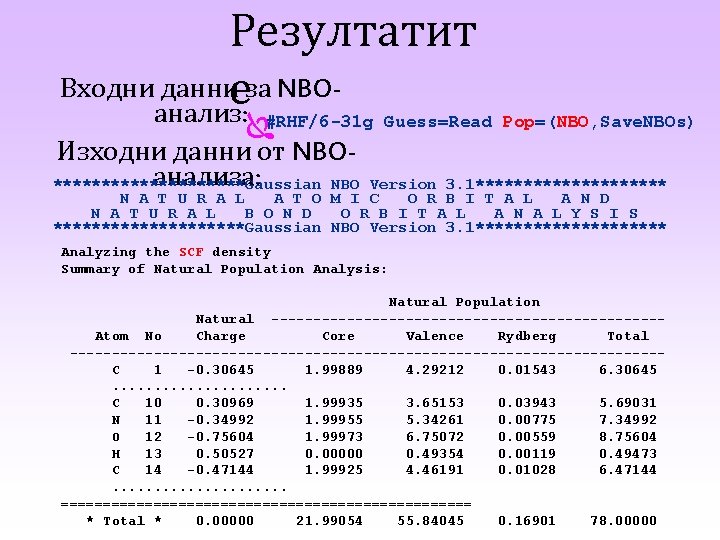Click 'Summary of Natural Population Analysis:' line
The width and height of the screenshot is (720, 540).
coord(224,269)
